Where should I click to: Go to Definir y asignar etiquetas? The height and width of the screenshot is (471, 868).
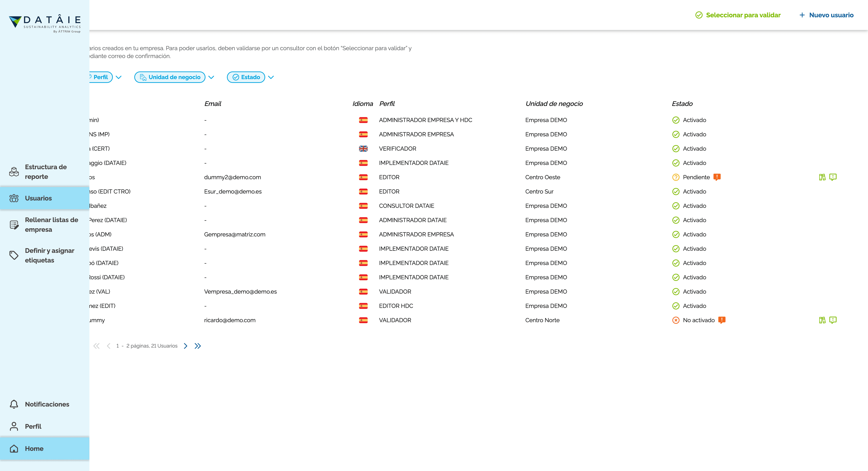click(45, 255)
